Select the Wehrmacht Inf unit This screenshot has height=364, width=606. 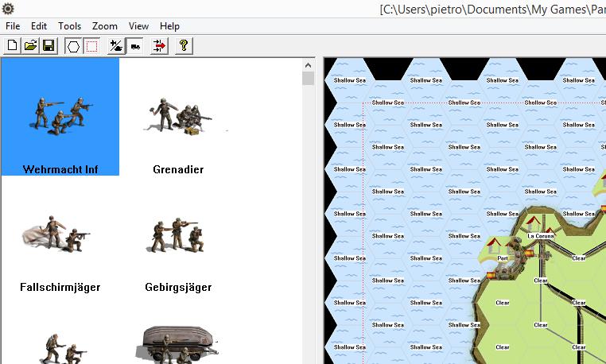click(x=60, y=117)
